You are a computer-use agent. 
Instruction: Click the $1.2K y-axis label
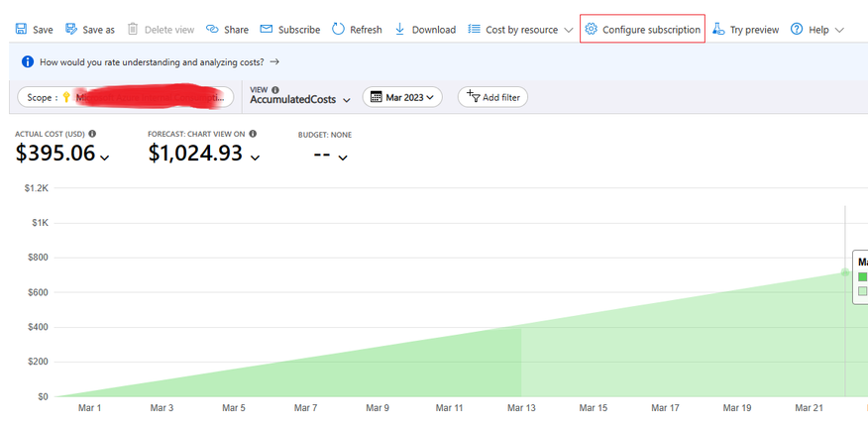pos(37,188)
